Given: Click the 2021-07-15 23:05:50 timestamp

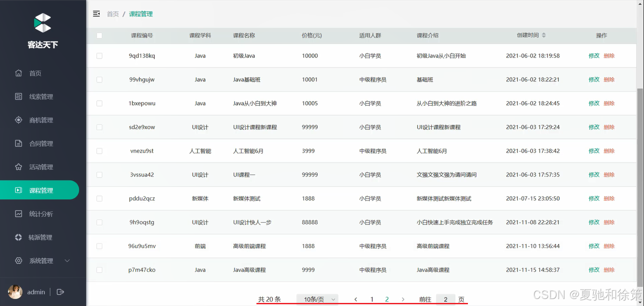Looking at the screenshot, I should (x=533, y=199).
